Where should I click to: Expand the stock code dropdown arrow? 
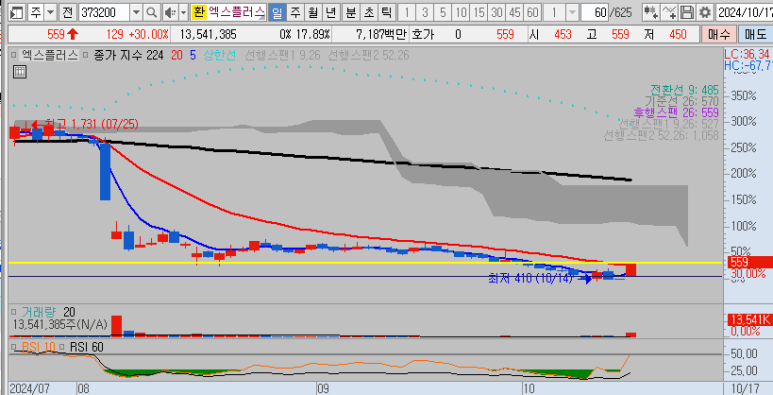[x=137, y=12]
